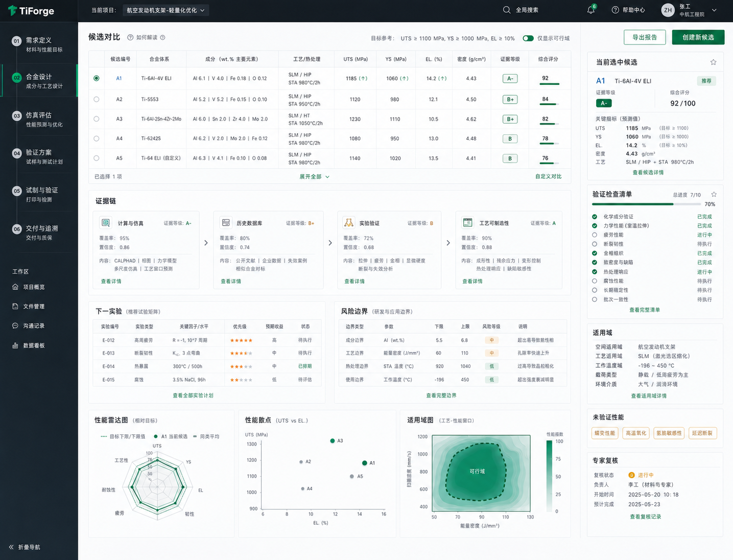
Task: Click the 项目概览 home icon
Action: [15, 287]
